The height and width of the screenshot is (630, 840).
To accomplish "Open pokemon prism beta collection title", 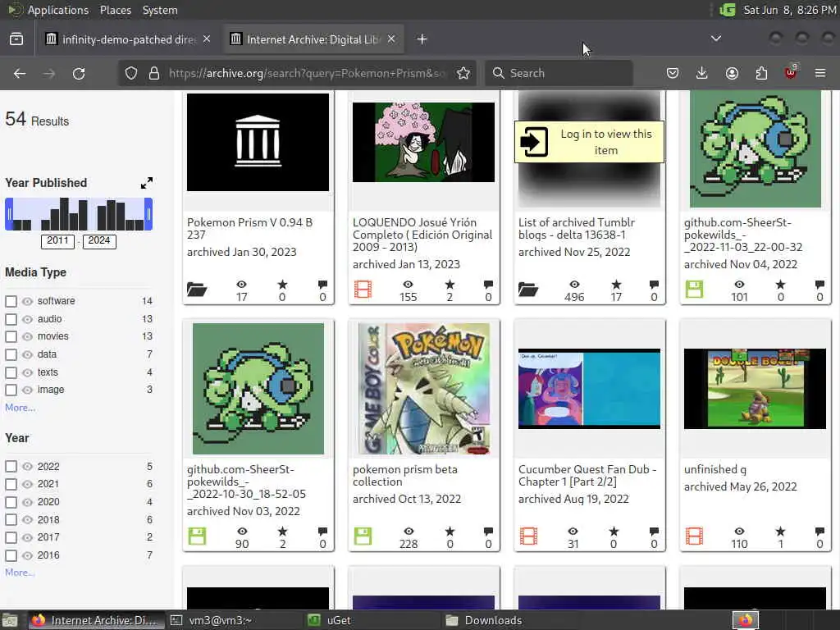I will [x=404, y=476].
